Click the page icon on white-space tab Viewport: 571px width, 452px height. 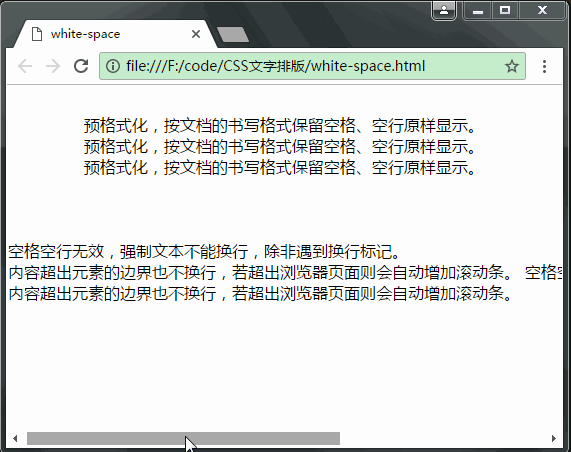pos(37,34)
